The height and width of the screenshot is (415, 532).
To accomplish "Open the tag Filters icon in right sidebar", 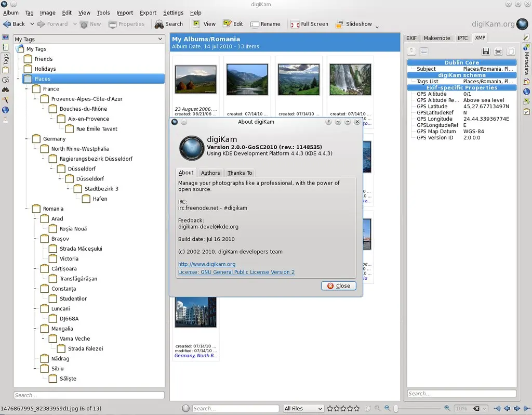I will (526, 111).
